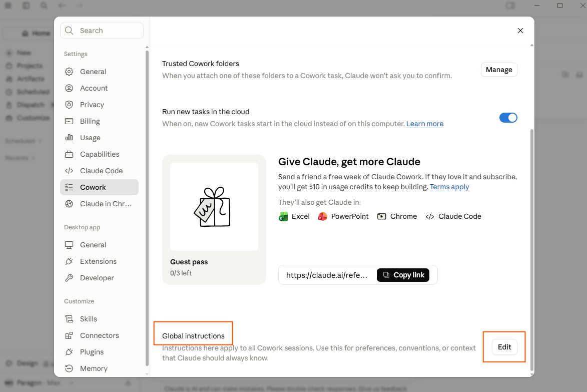Click 'Give Claude, get more Claude' heading
The width and height of the screenshot is (587, 392).
[x=349, y=162]
